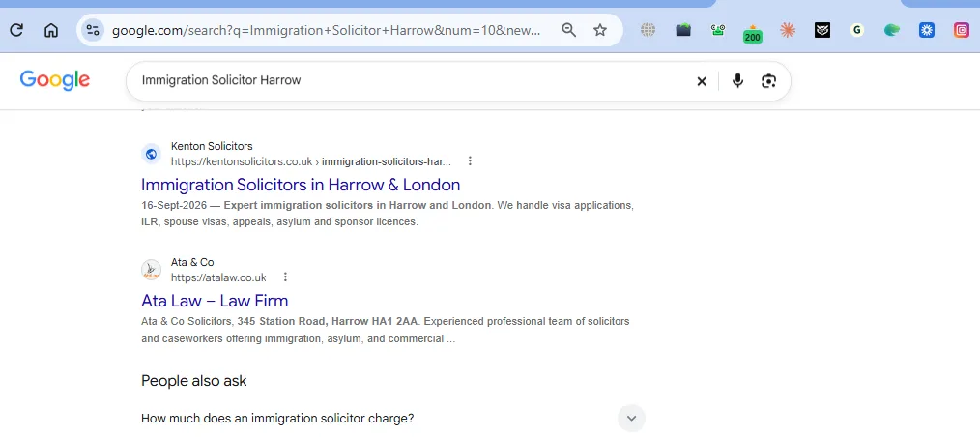The height and width of the screenshot is (437, 980).
Task: Go to Google home via logo
Action: [55, 80]
